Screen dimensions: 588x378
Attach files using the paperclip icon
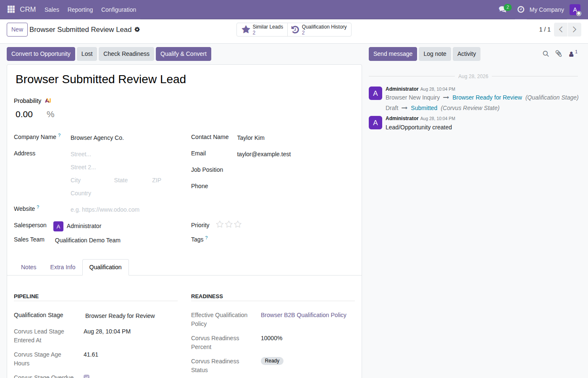pos(559,54)
